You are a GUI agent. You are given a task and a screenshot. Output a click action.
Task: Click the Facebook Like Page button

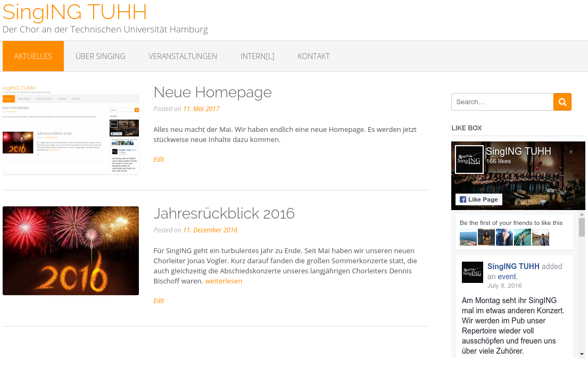[x=479, y=199]
